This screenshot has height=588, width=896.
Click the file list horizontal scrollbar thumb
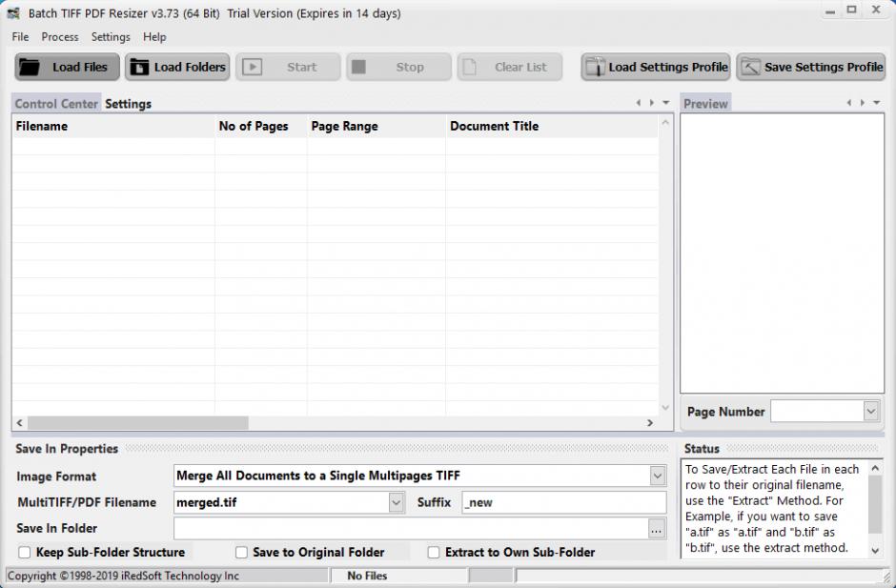(x=137, y=423)
